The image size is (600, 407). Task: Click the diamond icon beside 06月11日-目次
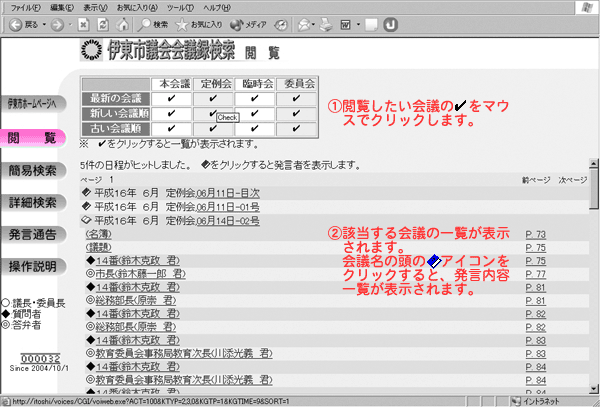click(86, 192)
